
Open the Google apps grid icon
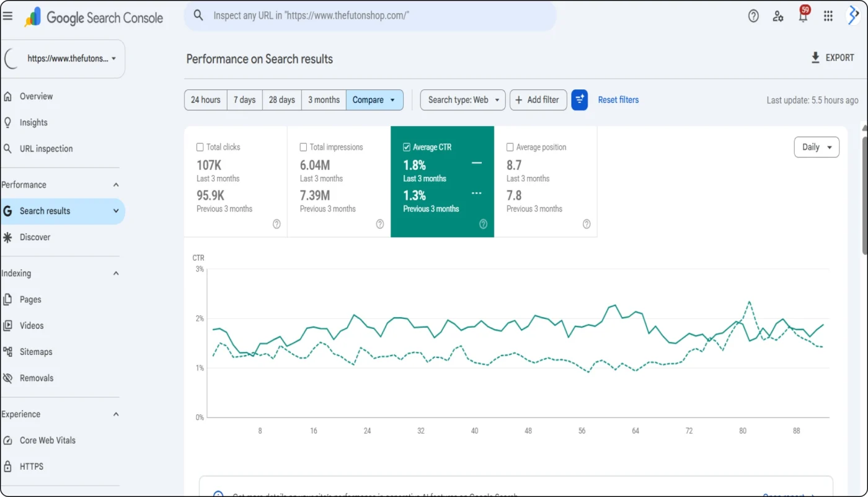coord(828,16)
